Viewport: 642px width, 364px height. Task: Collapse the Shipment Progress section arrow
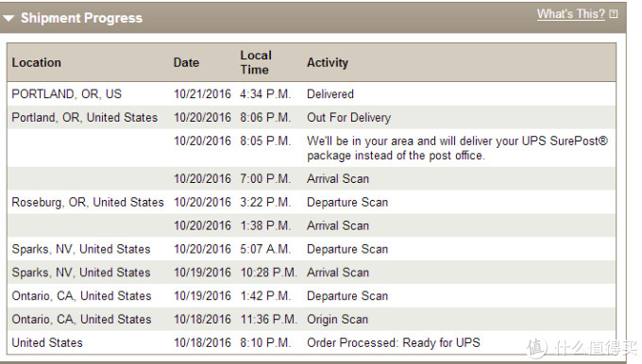pos(8,18)
